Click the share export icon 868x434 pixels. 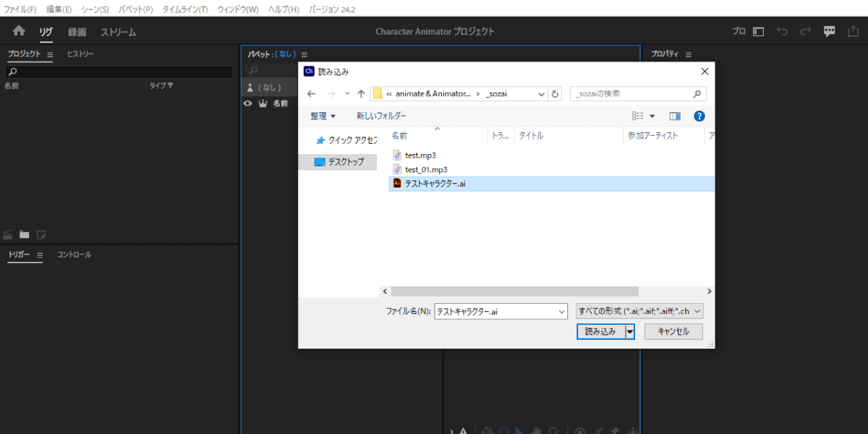(853, 31)
